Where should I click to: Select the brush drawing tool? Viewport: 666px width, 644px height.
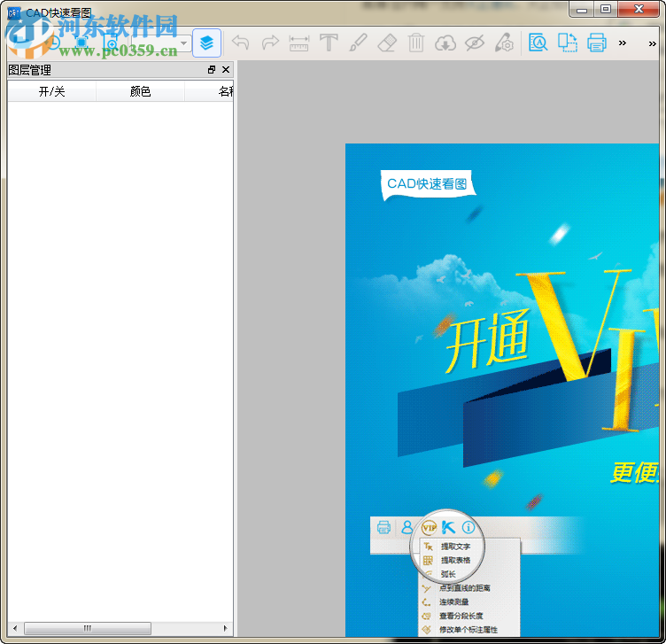[358, 43]
